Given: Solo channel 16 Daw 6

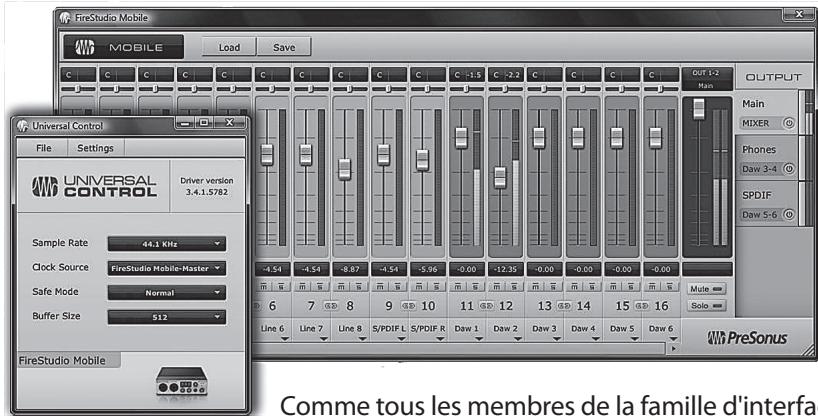Looking at the screenshot, I should [x=670, y=287].
